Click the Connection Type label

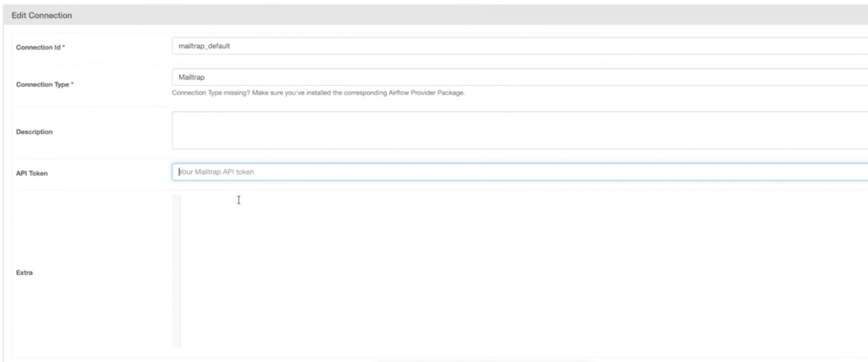42,85
